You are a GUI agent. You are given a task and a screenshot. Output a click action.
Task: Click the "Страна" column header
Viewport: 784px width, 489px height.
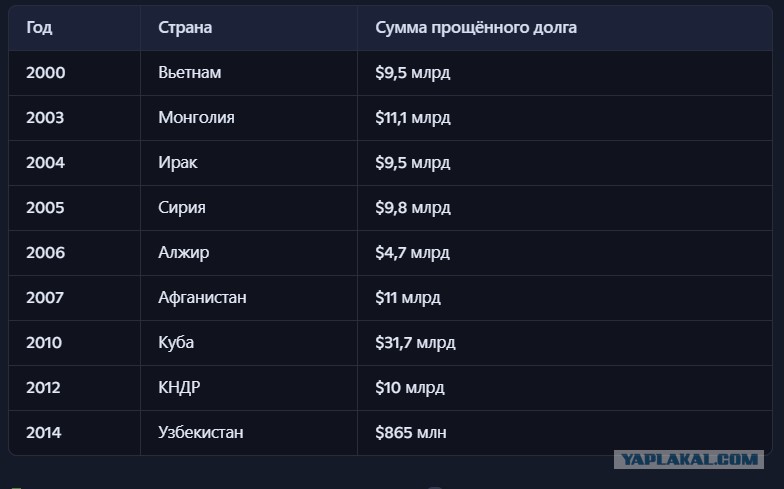point(185,28)
